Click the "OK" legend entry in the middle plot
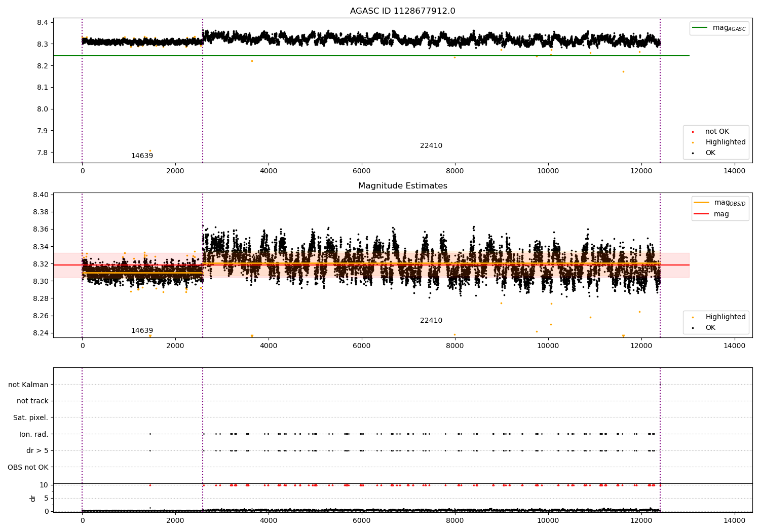This screenshot has width=760, height=532. tap(710, 328)
